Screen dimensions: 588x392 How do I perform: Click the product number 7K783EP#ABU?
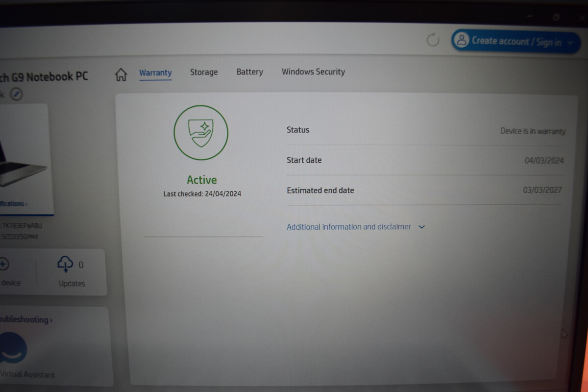pos(21,226)
